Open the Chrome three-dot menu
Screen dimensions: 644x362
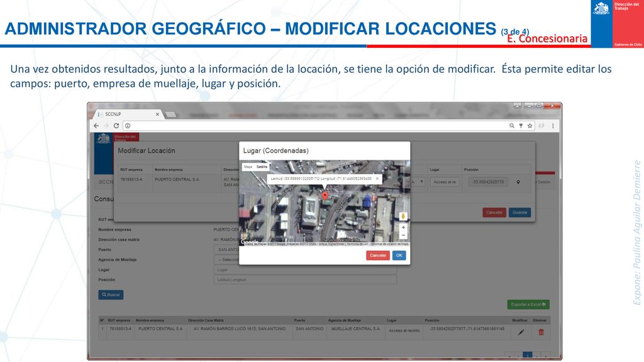(x=553, y=126)
